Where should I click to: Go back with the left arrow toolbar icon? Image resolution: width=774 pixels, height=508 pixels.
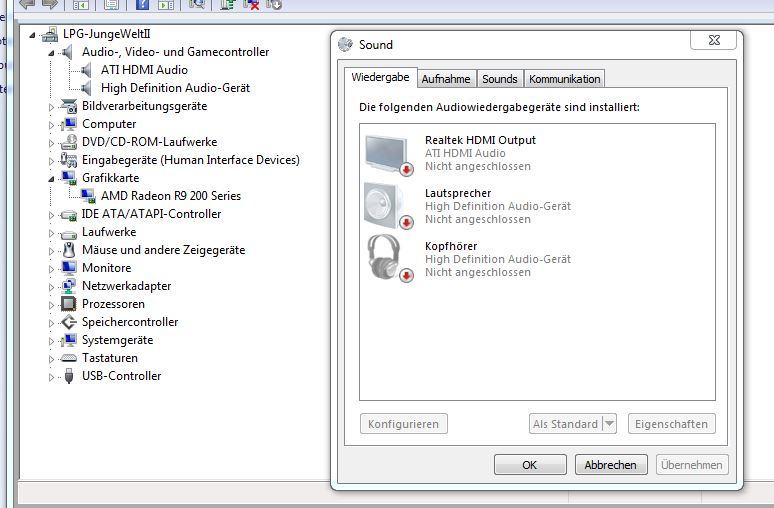click(x=27, y=4)
